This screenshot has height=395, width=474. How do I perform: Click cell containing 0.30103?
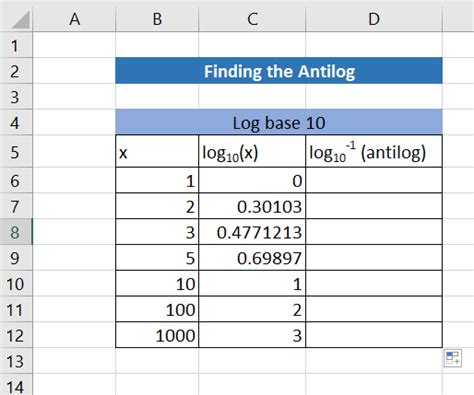pos(252,206)
